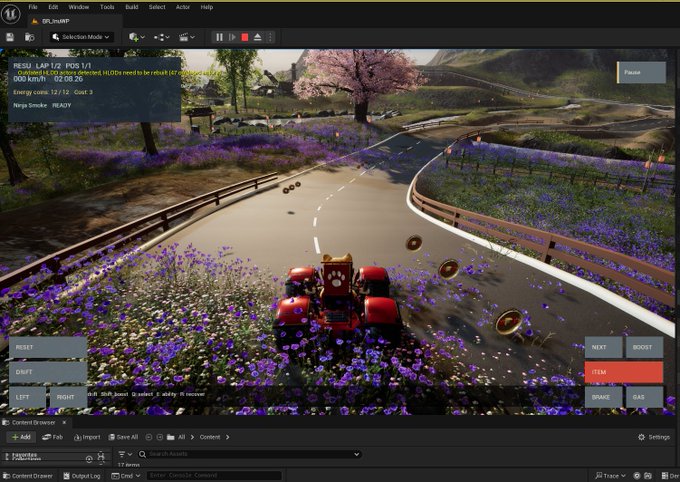680x482 pixels.
Task: Open the Window menu
Action: (x=78, y=7)
